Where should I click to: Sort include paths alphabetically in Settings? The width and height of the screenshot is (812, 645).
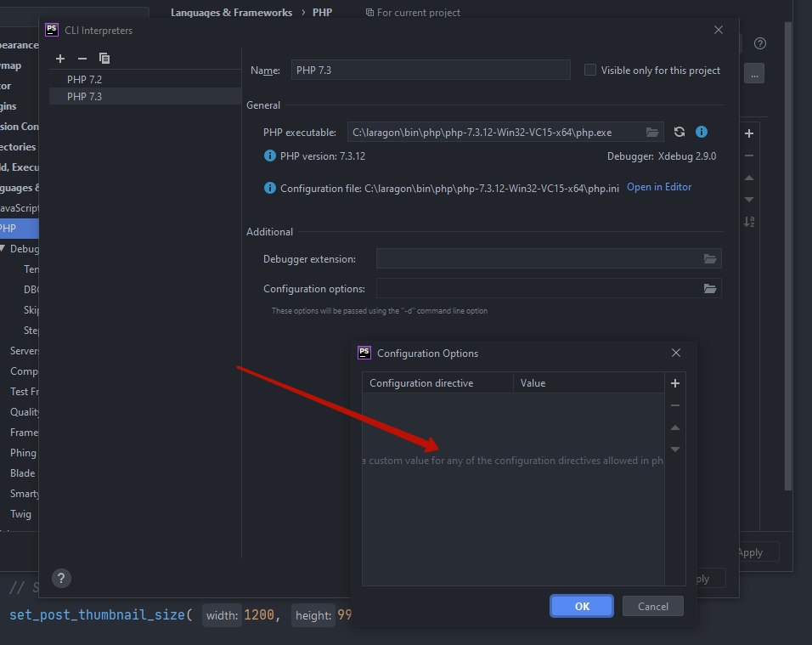pyautogui.click(x=749, y=223)
